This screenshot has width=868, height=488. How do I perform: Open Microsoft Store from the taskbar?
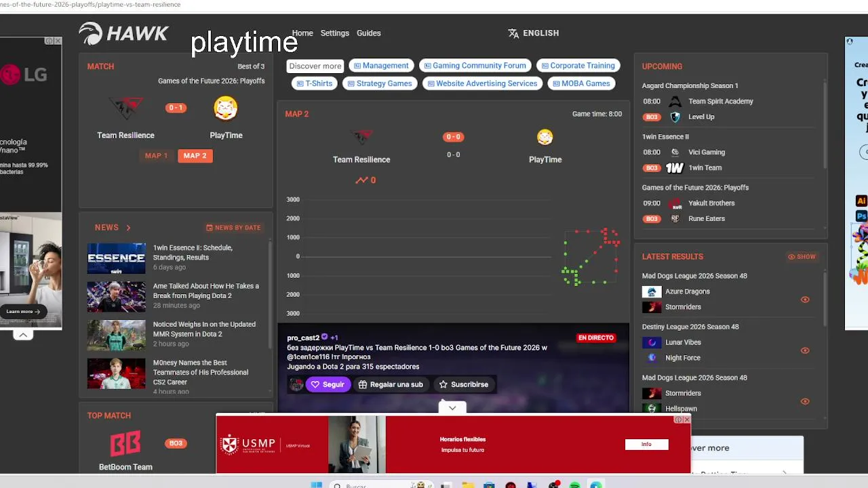(489, 485)
